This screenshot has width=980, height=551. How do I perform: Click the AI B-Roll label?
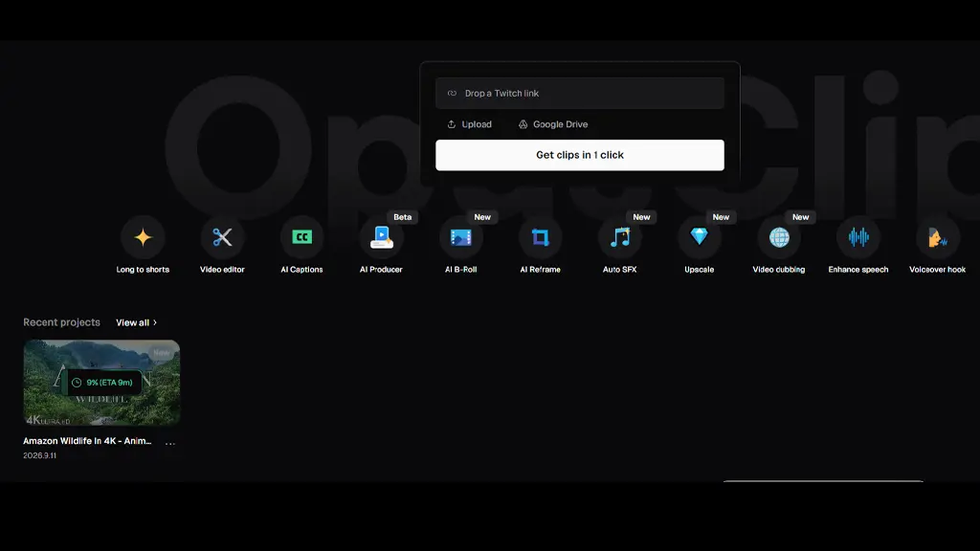coord(460,269)
